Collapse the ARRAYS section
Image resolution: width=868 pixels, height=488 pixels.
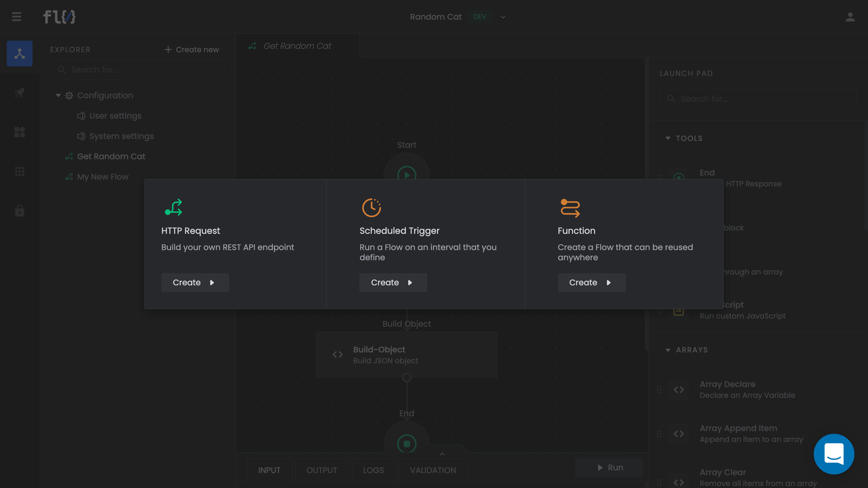[x=668, y=350]
